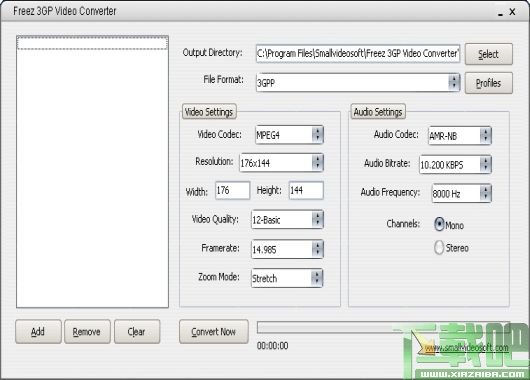Open the File Format dropdown
Screen dimensions: 530x380
click(x=358, y=82)
